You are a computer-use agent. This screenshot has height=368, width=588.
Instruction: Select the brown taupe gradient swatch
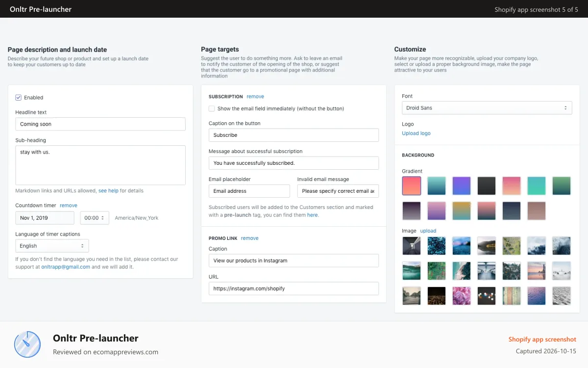click(537, 210)
